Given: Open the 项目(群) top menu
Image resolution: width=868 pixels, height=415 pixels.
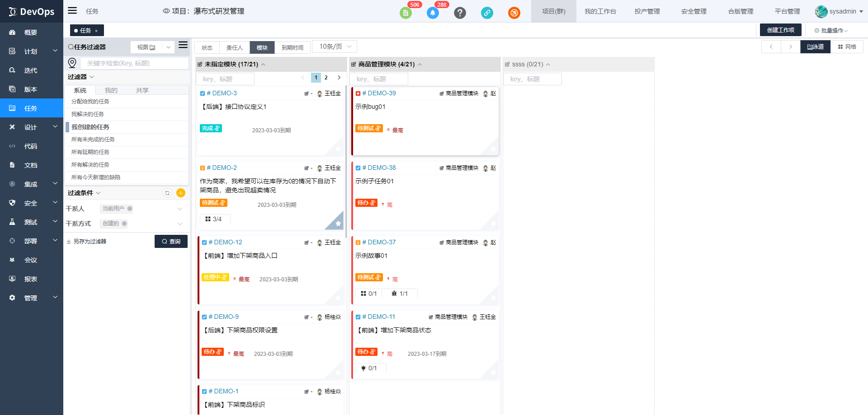Looking at the screenshot, I should tap(554, 11).
